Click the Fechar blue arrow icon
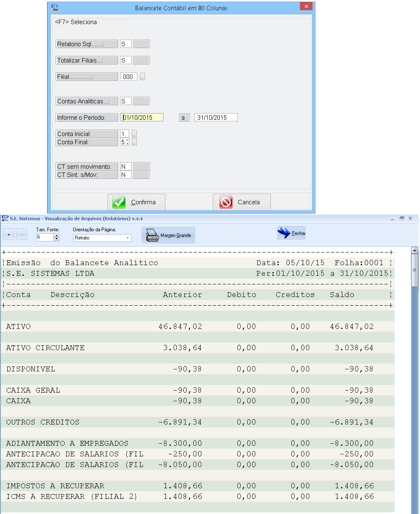This screenshot has height=514, width=420. (291, 233)
